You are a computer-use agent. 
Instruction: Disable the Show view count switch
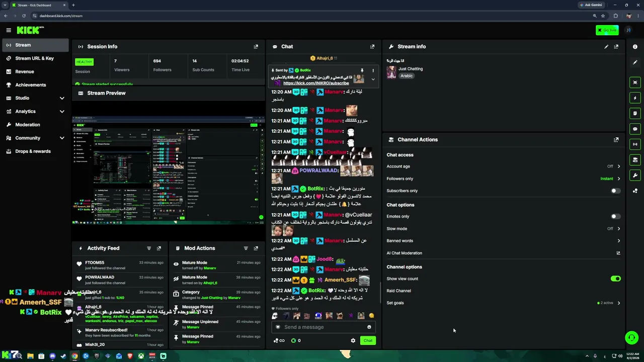[615, 279]
